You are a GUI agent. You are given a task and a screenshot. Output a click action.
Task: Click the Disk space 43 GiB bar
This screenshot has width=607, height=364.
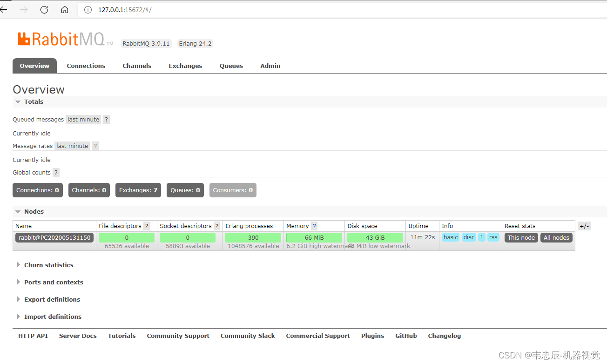pyautogui.click(x=375, y=237)
